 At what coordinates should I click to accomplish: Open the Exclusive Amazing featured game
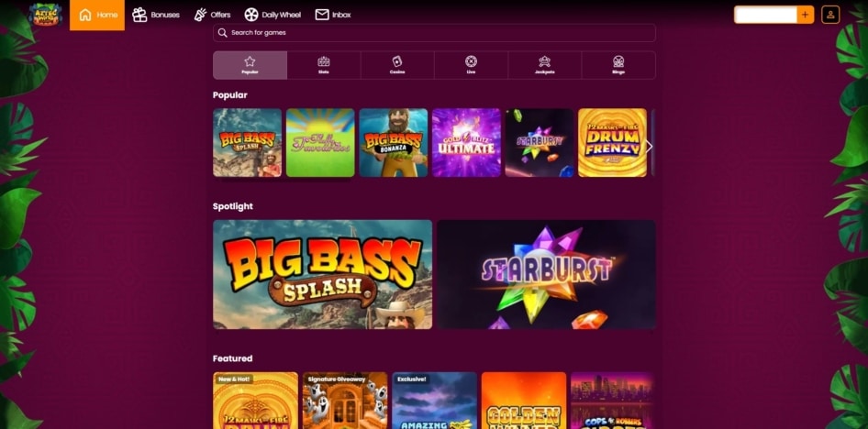(435, 401)
